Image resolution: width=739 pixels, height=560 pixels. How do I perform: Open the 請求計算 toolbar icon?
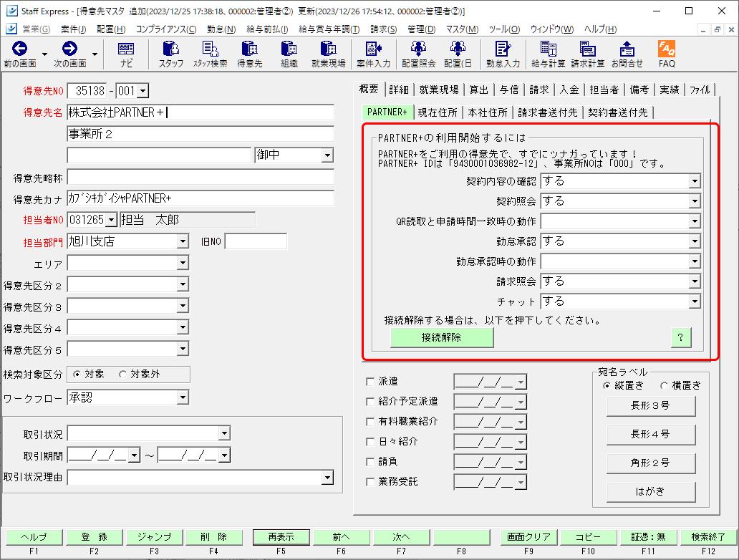coord(588,49)
